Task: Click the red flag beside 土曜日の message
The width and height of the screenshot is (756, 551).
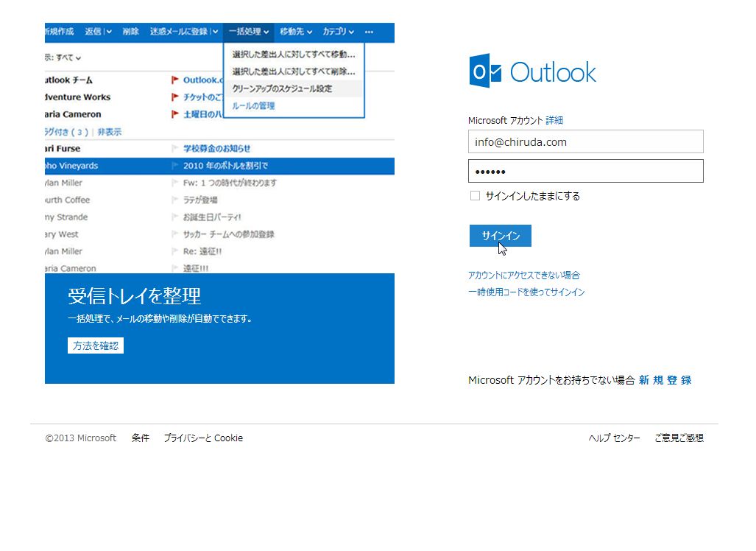Action: (x=175, y=114)
